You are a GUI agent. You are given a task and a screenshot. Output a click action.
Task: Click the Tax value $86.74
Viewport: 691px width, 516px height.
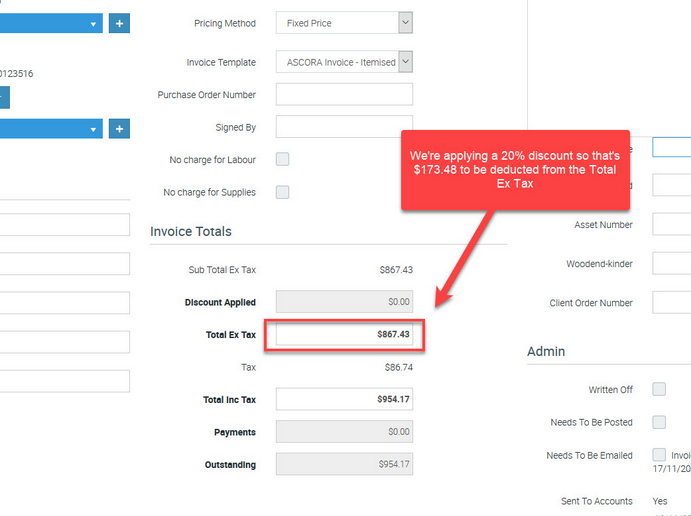click(399, 367)
